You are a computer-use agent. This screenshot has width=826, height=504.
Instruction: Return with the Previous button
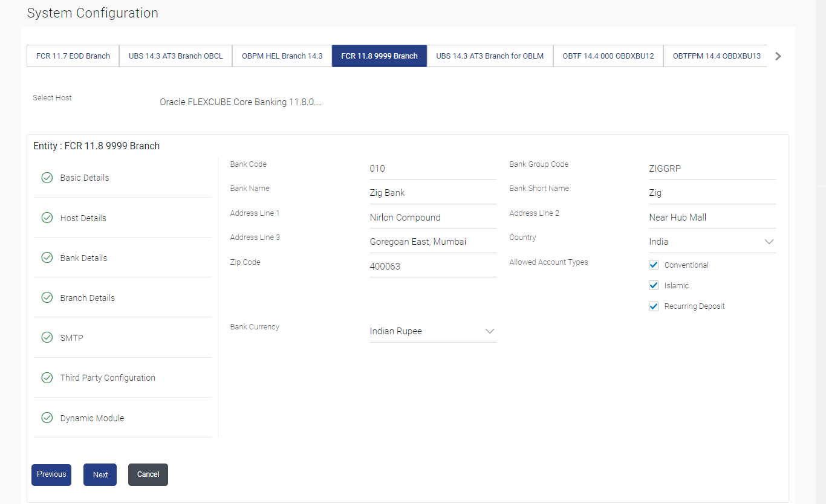[x=51, y=474]
